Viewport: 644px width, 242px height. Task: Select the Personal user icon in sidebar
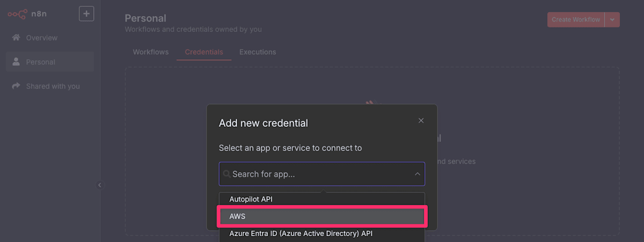point(16,62)
